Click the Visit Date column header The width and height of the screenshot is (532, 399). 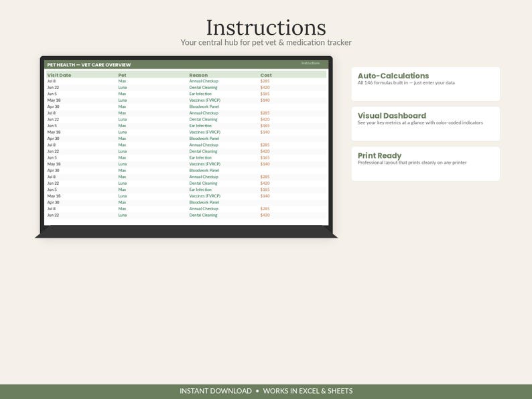59,75
